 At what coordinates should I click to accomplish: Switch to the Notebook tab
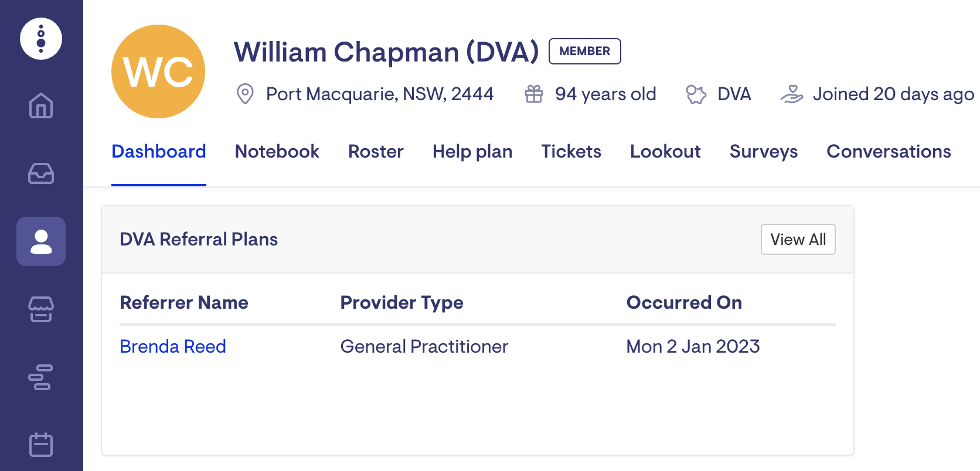tap(277, 152)
